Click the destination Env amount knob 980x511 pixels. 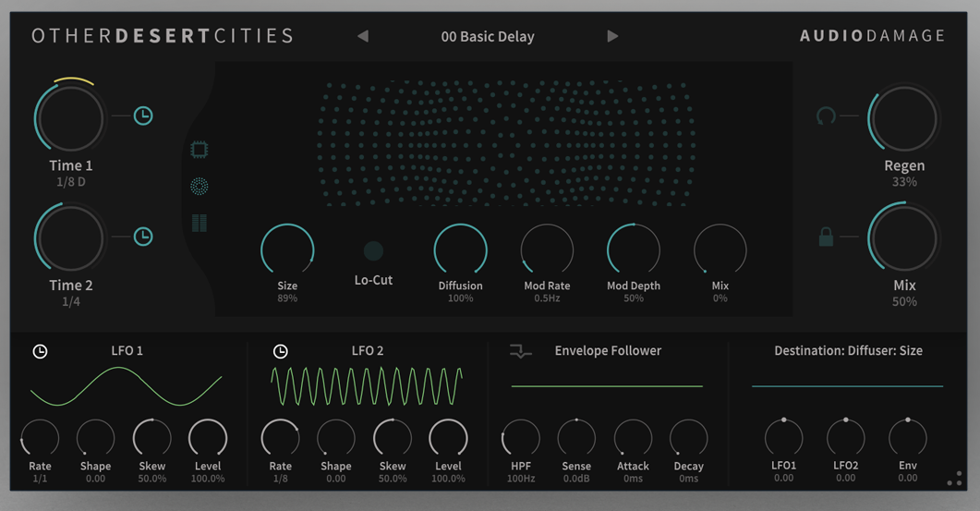coord(908,437)
